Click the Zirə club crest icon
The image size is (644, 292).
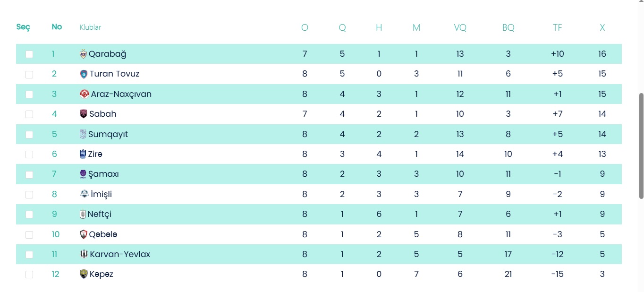pyautogui.click(x=83, y=154)
